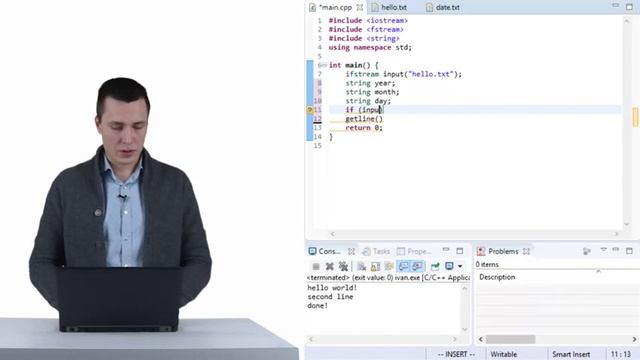This screenshot has width=640, height=360.
Task: Maximize the Console panel
Action: (460, 251)
